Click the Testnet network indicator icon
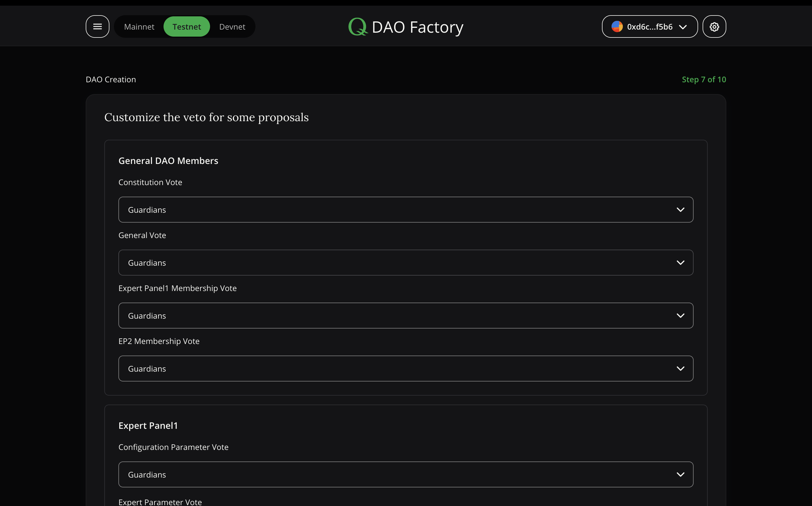The width and height of the screenshot is (812, 506). [x=187, y=26]
